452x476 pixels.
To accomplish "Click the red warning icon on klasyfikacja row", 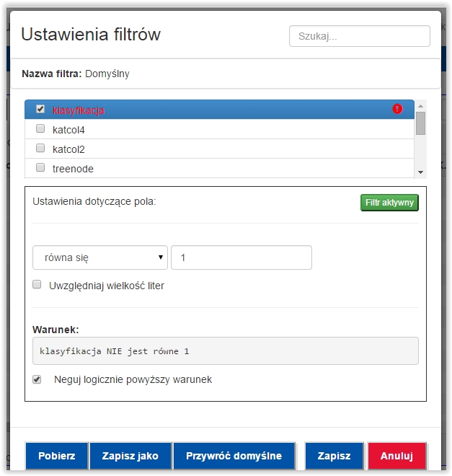I will (397, 109).
